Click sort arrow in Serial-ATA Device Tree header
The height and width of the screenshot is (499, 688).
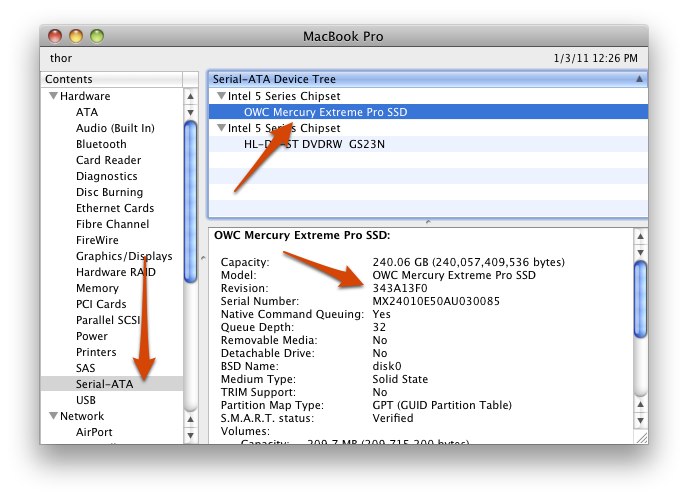pyautogui.click(x=639, y=79)
